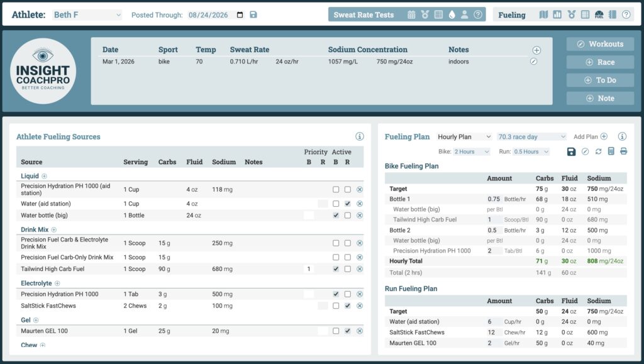
Task: Click the Insight CoachPro logo
Action: 43,72
